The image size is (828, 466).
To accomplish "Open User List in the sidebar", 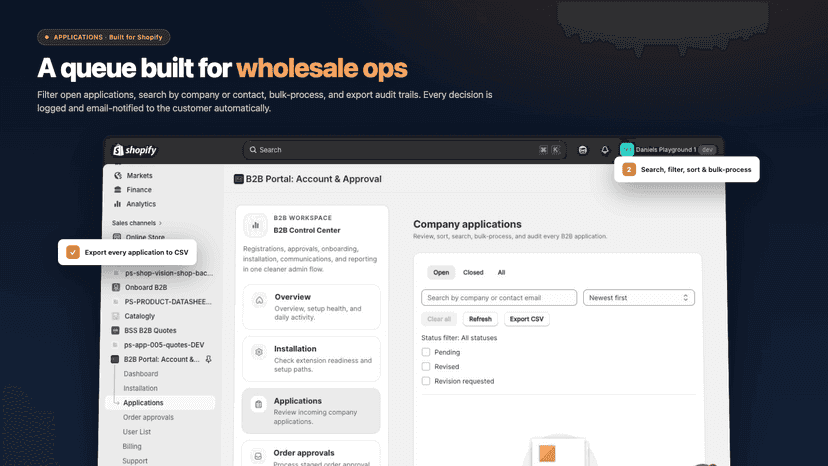I will click(137, 432).
